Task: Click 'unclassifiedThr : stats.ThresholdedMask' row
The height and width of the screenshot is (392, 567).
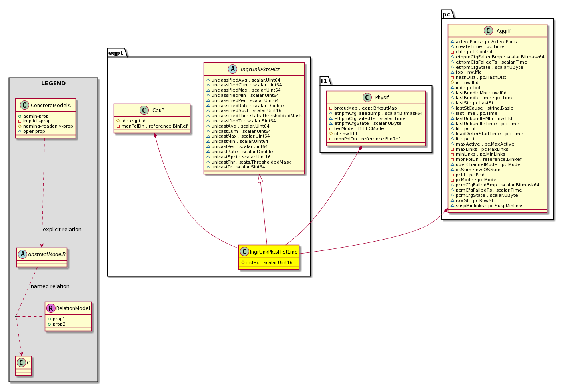Action: coord(256,116)
